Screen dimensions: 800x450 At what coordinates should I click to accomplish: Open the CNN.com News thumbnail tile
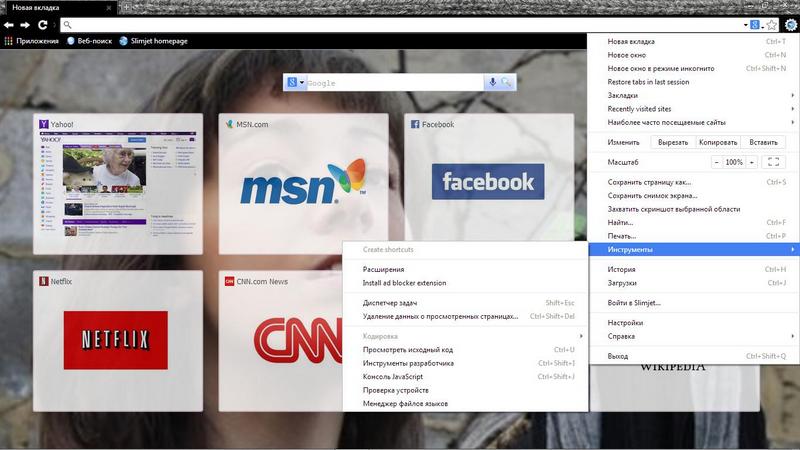[281, 341]
